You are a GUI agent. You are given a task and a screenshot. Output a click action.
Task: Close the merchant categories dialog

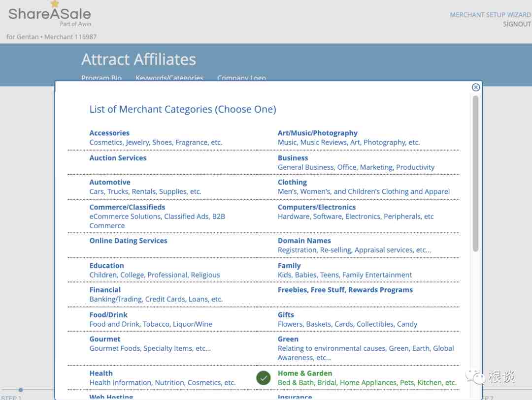[x=476, y=88]
